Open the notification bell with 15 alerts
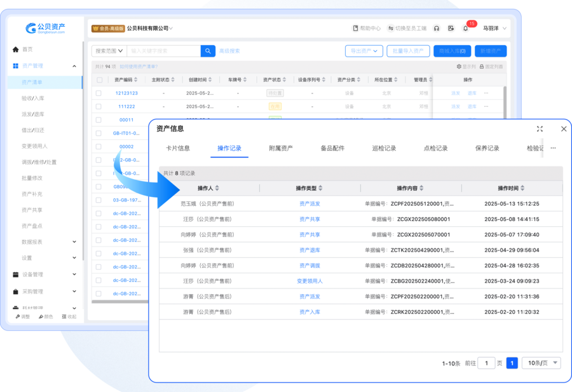Screen dimensions: 572x392 pos(465,27)
